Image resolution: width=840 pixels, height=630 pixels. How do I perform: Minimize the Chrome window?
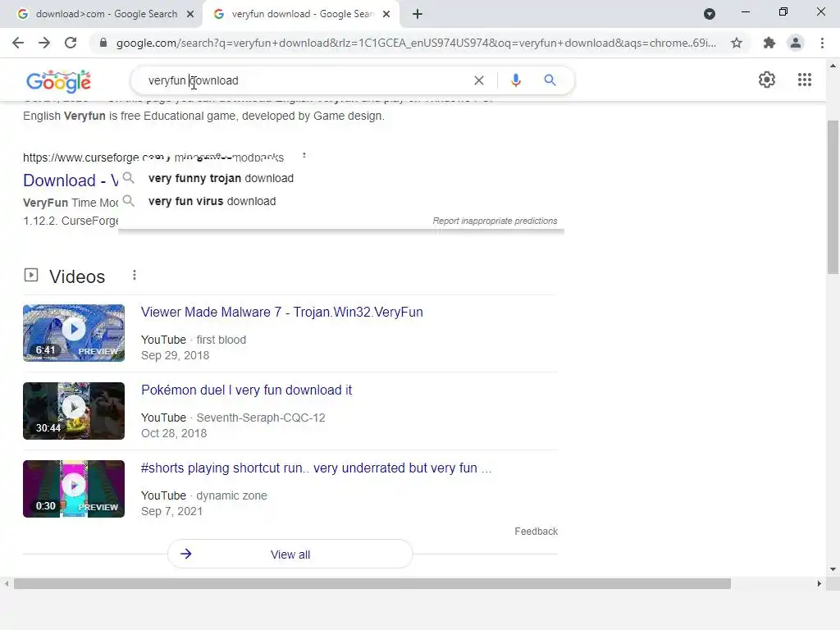745,11
